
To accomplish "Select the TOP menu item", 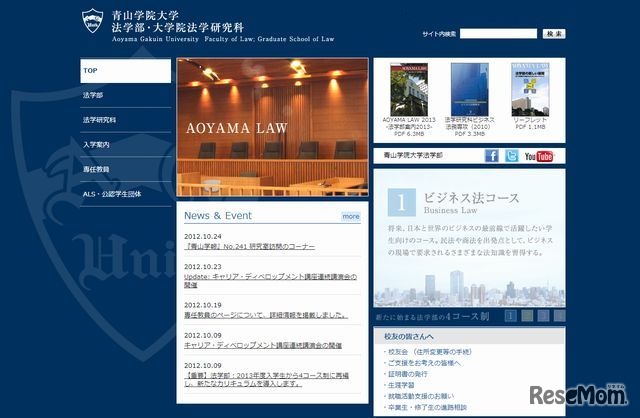I will (x=125, y=71).
